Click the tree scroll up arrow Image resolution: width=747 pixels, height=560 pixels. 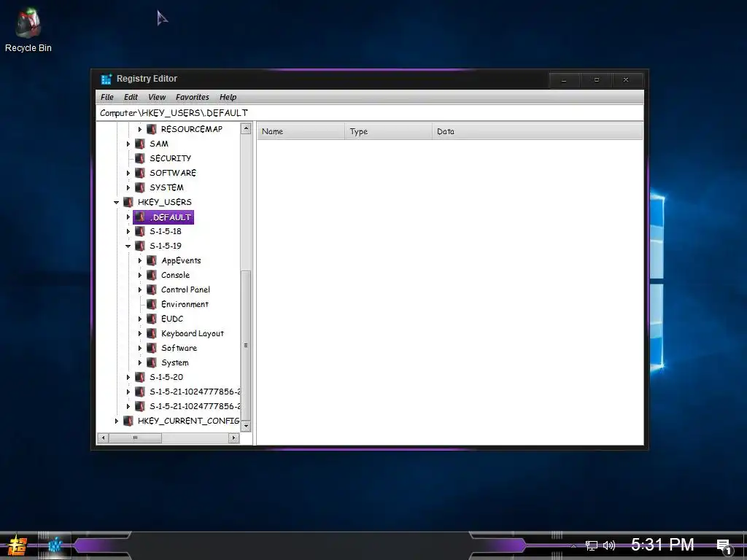click(x=246, y=128)
